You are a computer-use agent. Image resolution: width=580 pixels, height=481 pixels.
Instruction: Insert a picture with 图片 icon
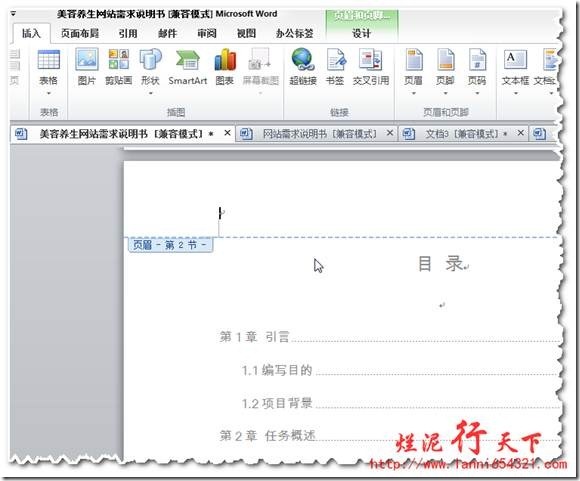(87, 59)
